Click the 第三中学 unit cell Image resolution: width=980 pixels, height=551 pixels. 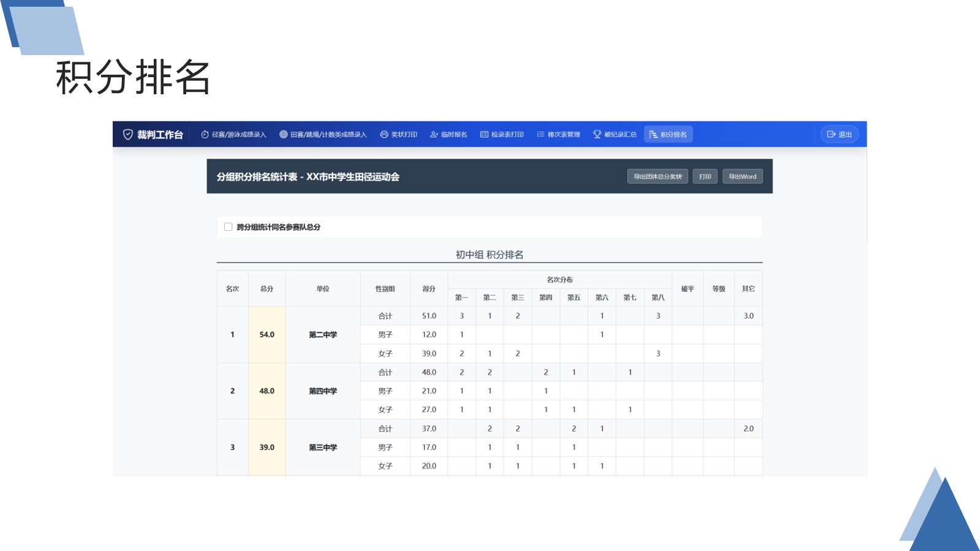click(x=323, y=448)
